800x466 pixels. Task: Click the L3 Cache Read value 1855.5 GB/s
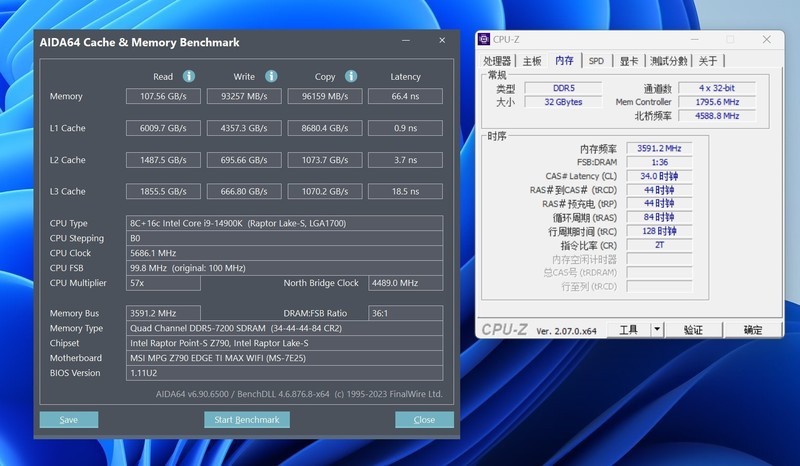point(163,191)
